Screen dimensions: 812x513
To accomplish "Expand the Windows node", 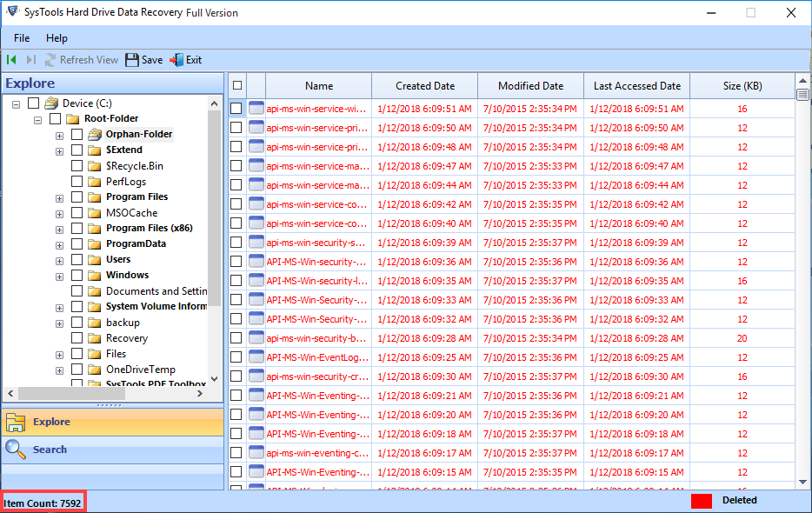I will pos(60,276).
